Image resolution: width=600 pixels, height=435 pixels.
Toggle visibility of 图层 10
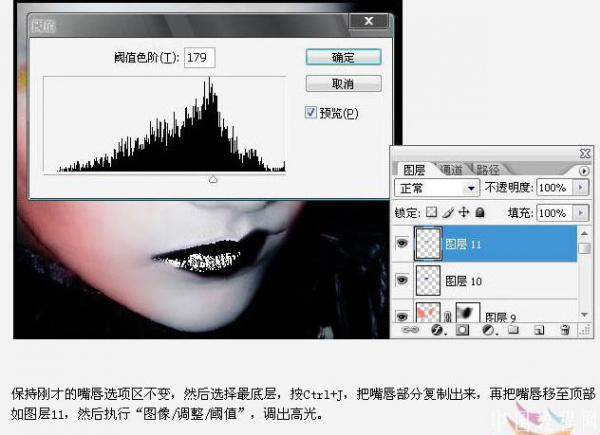402,280
